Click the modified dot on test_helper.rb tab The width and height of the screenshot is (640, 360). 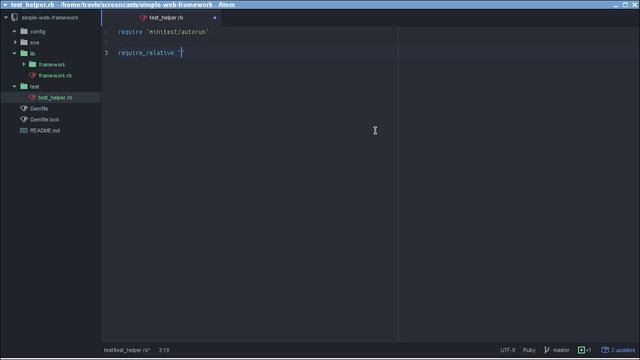tap(215, 18)
